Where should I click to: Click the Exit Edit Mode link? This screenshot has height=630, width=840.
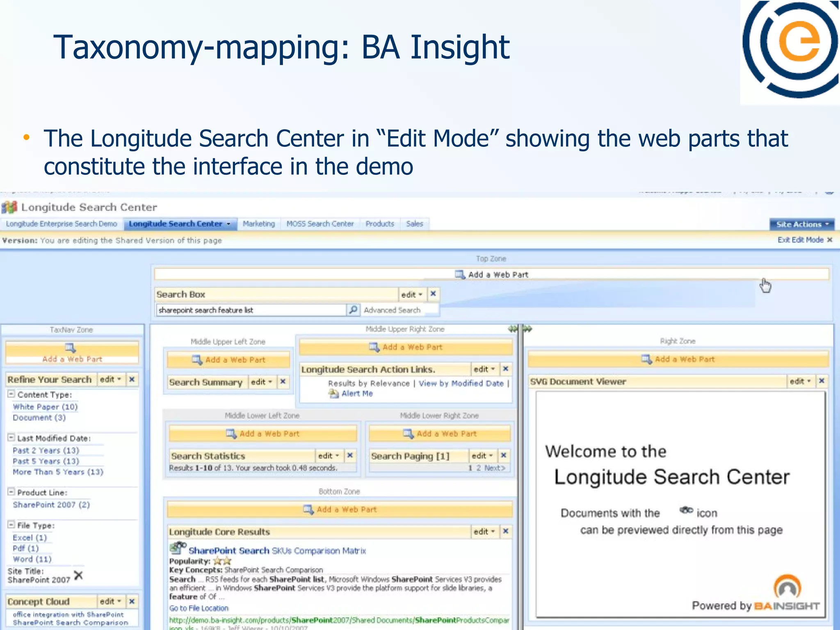[x=801, y=240]
